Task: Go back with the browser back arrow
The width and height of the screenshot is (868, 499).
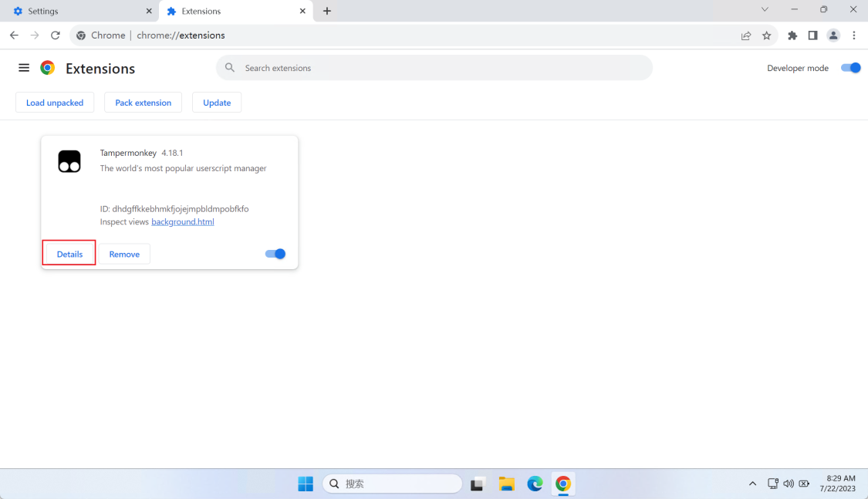Action: [x=14, y=35]
